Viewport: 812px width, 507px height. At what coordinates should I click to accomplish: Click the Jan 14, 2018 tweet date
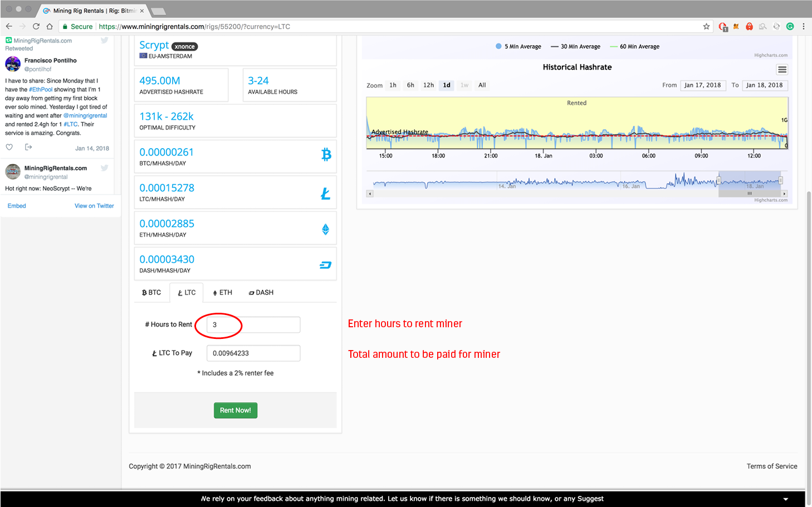coord(92,149)
